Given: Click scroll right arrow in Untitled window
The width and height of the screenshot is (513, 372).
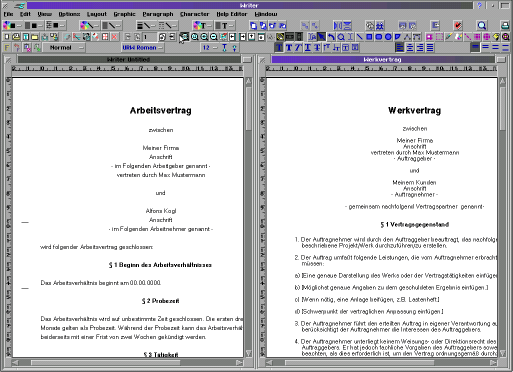Looking at the screenshot, I should (x=239, y=362).
